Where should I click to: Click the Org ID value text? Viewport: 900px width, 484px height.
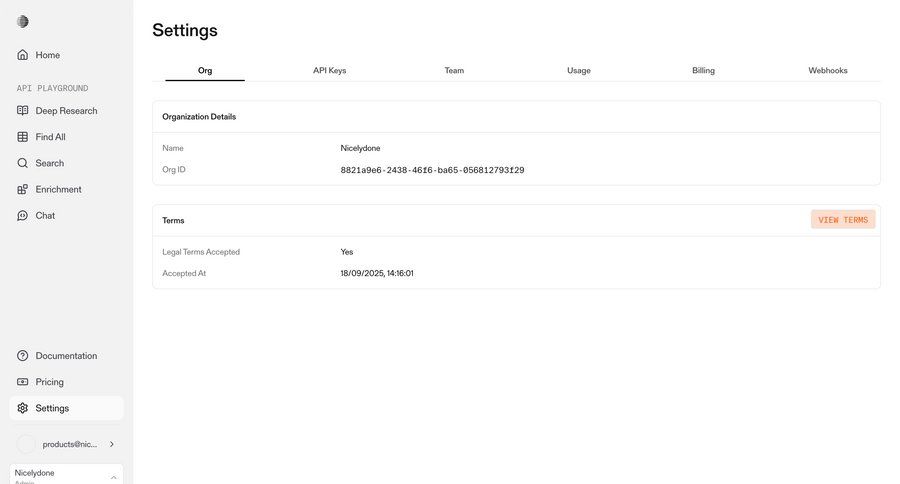[x=432, y=170]
